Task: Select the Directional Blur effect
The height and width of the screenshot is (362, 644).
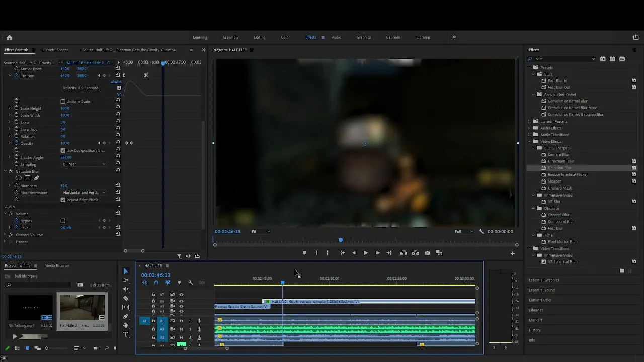Action: [x=561, y=161]
